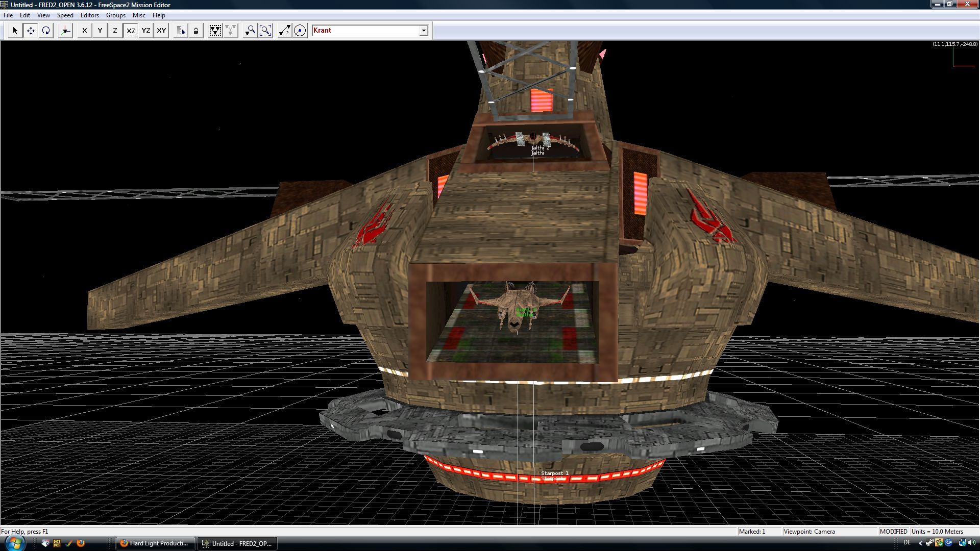The height and width of the screenshot is (551, 980).
Task: Click the orbit compass icon
Action: click(300, 31)
